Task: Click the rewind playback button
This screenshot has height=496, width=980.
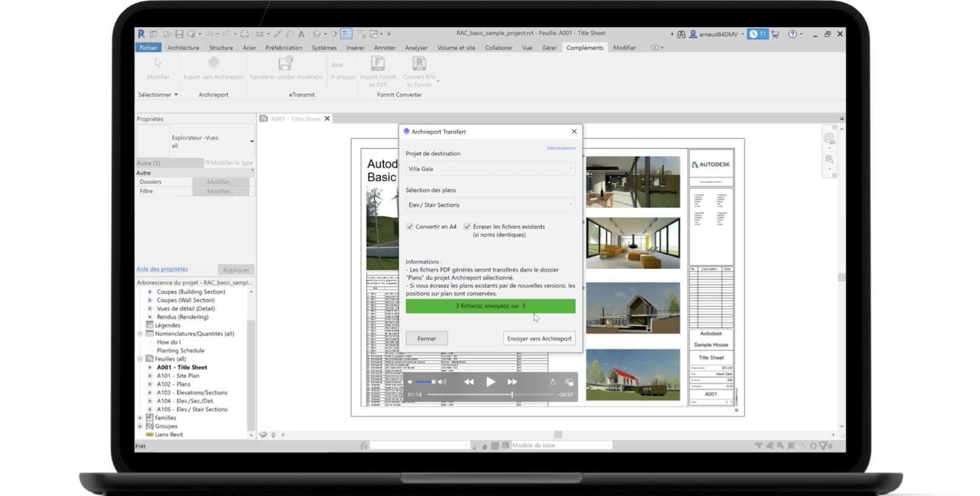Action: [469, 382]
